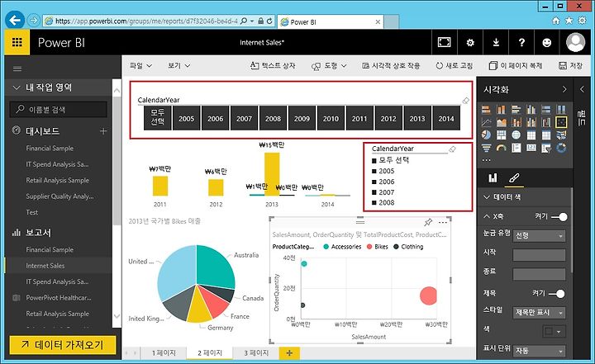Toggle the X축 switch off
This screenshot has height=364, width=595.
click(x=559, y=217)
